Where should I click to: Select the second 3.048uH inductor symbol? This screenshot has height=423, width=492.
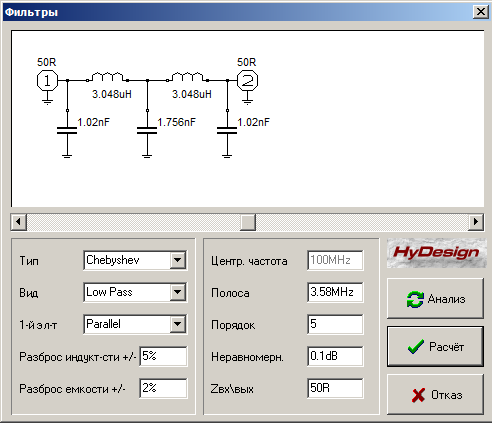pyautogui.click(x=187, y=77)
